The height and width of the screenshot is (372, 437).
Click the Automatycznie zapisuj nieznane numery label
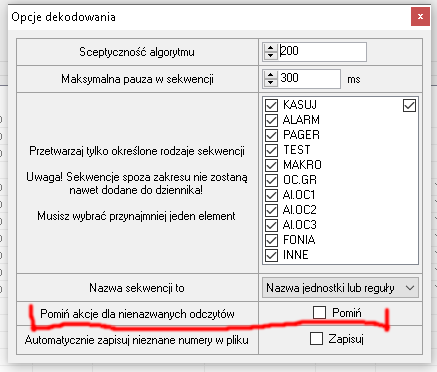[137, 340]
